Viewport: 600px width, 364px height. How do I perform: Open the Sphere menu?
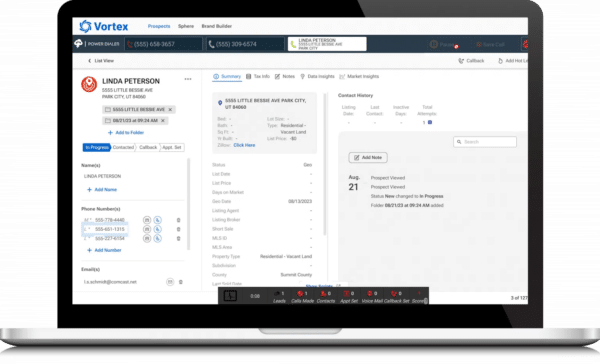pyautogui.click(x=186, y=26)
